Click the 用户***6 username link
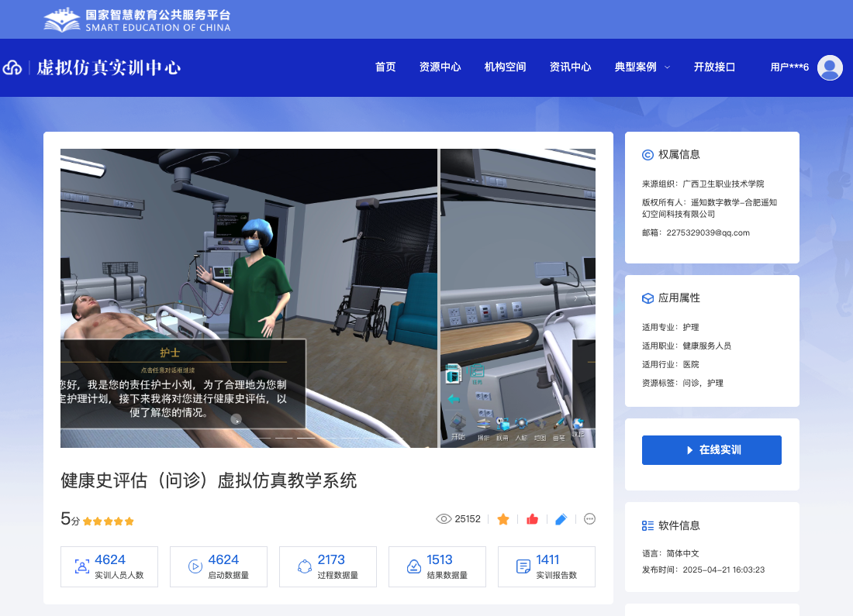This screenshot has width=853, height=616. pos(789,67)
